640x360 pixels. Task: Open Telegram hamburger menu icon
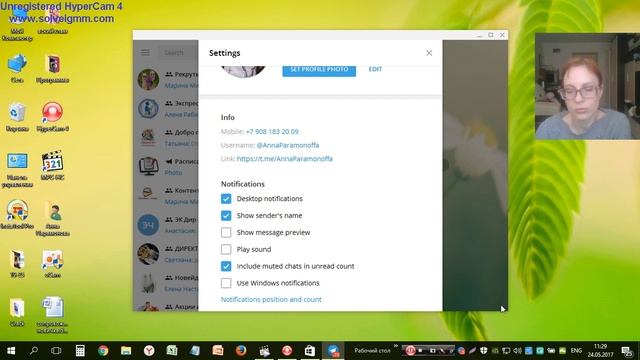click(145, 53)
